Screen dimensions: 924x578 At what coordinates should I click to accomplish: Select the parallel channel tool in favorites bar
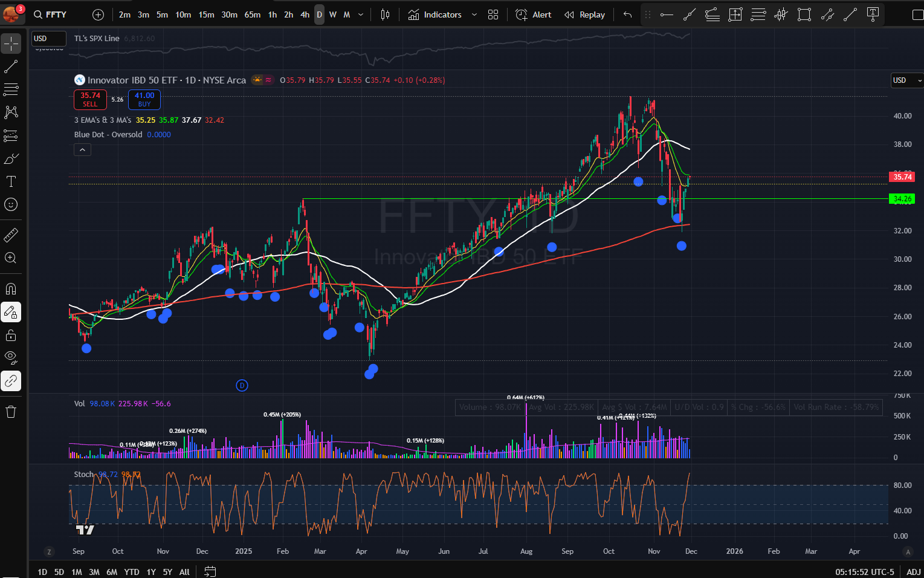pyautogui.click(x=827, y=15)
